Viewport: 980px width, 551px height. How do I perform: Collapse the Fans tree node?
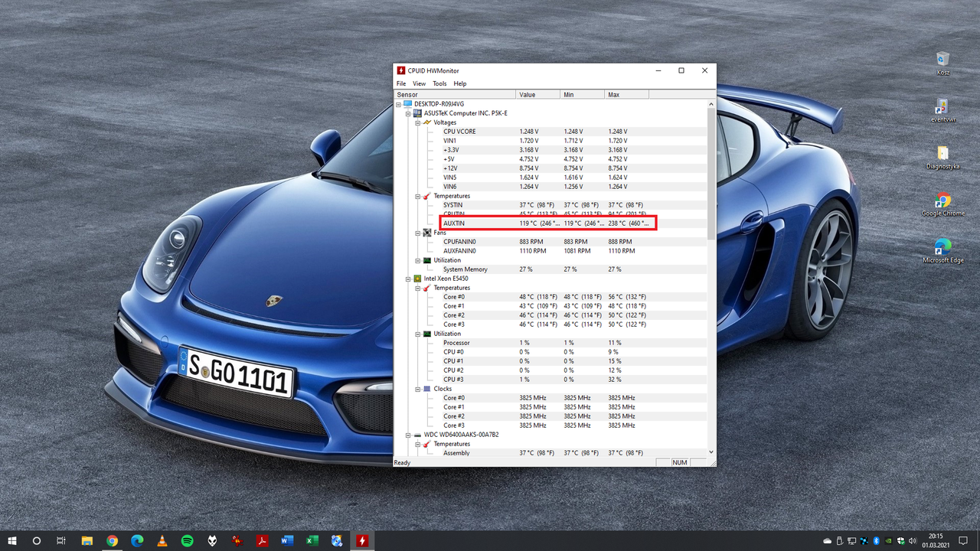pyautogui.click(x=418, y=233)
